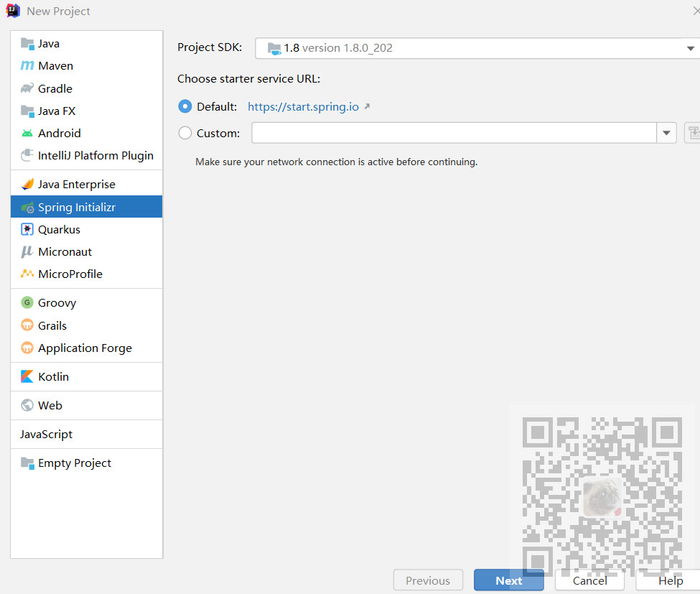Click the Spring Initializr leaf icon
The height and width of the screenshot is (594, 700).
click(x=27, y=208)
